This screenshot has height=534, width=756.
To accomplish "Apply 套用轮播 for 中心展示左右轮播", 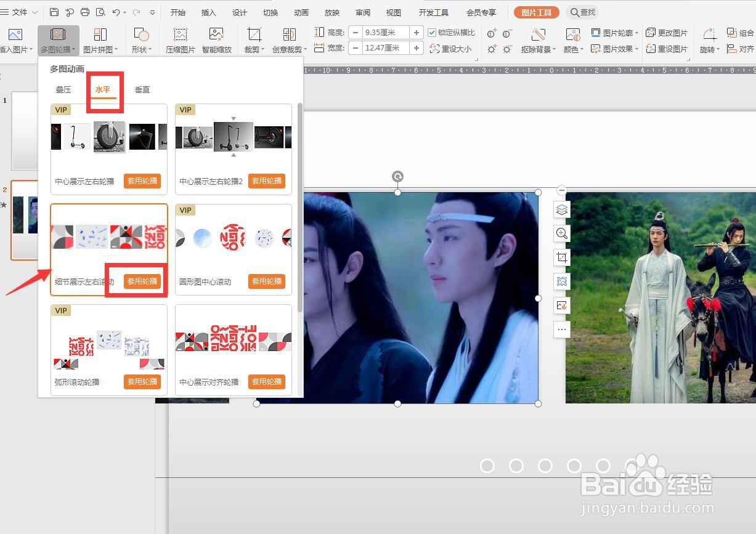I will [142, 181].
